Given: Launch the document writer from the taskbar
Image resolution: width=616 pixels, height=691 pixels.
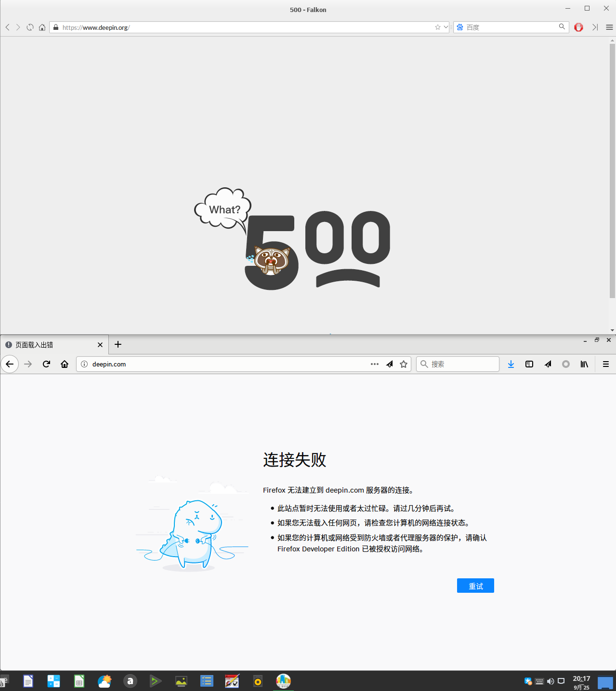Looking at the screenshot, I should pyautogui.click(x=28, y=681).
